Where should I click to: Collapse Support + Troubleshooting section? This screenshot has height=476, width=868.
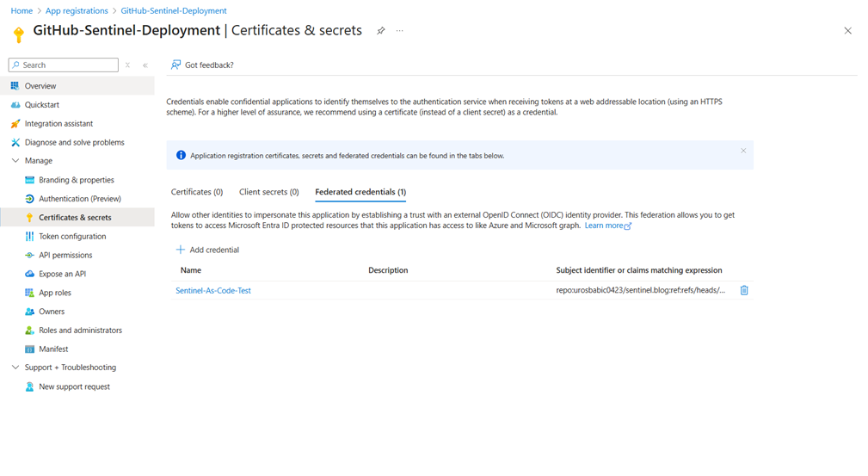15,368
